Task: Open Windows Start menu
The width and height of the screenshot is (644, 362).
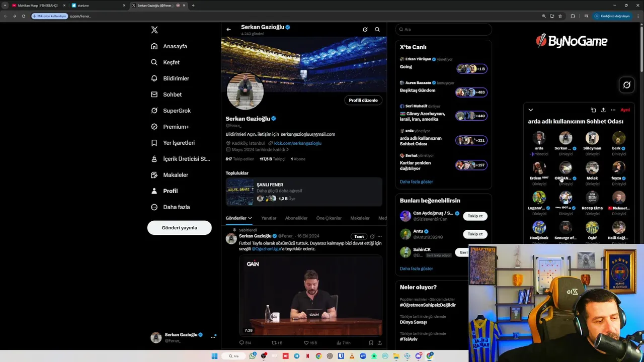Action: coord(214,356)
